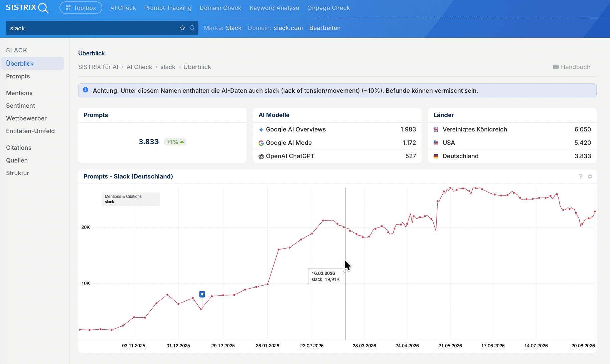Image resolution: width=610 pixels, height=364 pixels.
Task: Open Keyword Analyse in top navigation
Action: click(275, 8)
